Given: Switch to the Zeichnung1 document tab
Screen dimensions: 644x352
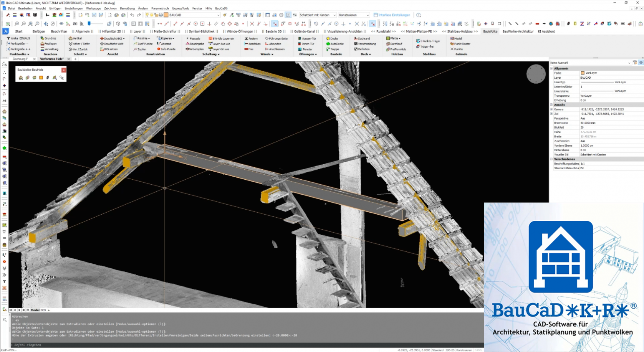Looking at the screenshot, I should 20,59.
